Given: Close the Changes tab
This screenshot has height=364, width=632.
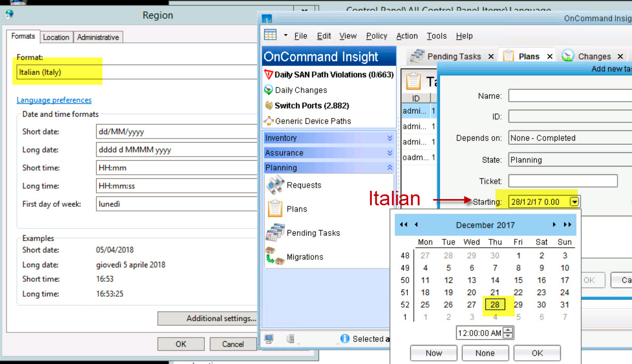Looking at the screenshot, I should 621,56.
